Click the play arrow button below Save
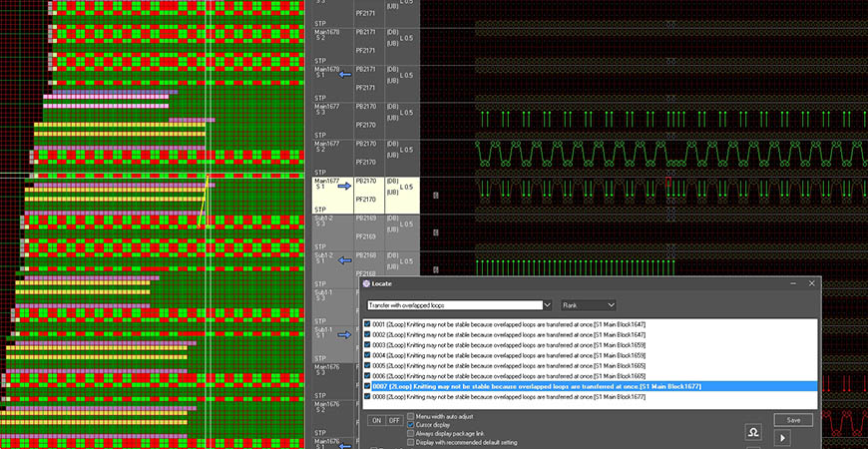Image resolution: width=868 pixels, height=449 pixels. pos(782,438)
